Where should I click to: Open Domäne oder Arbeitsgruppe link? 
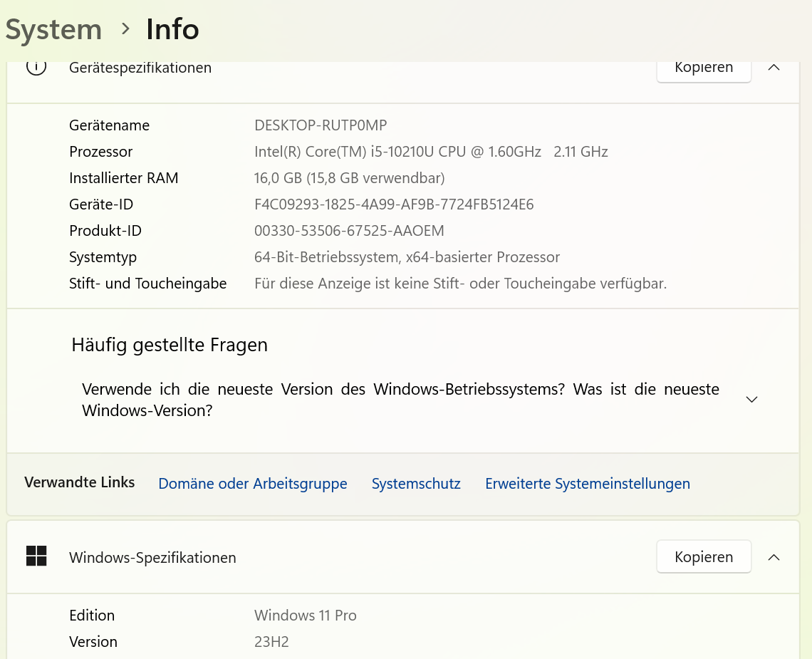click(253, 483)
